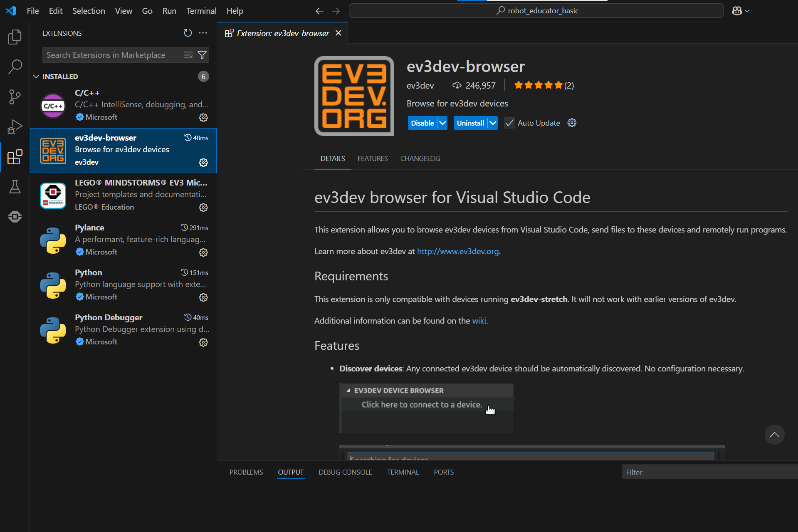Viewport: 798px width, 532px height.
Task: Switch to the DEBUG CONSOLE panel tab
Action: 345,472
